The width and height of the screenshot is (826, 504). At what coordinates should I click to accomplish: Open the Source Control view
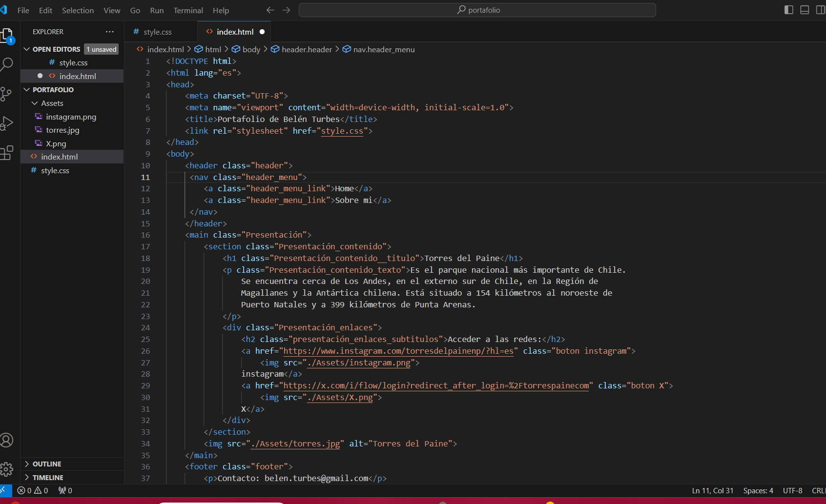click(x=6, y=94)
